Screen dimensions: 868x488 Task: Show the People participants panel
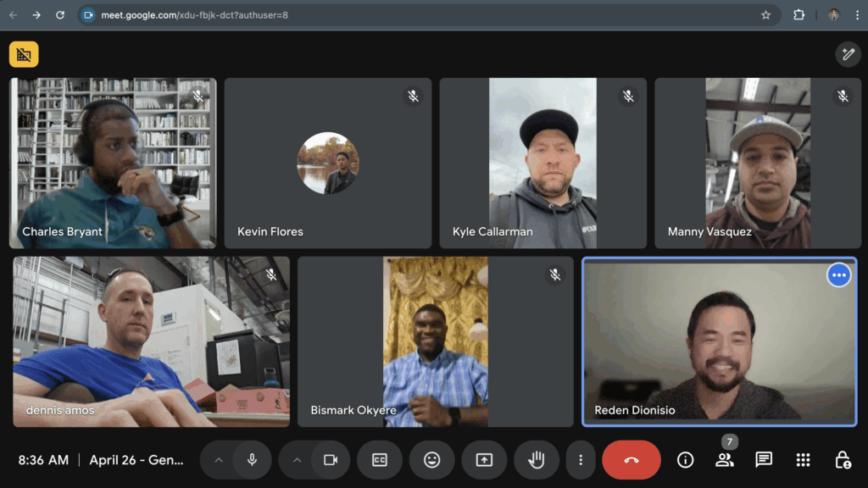(724, 460)
